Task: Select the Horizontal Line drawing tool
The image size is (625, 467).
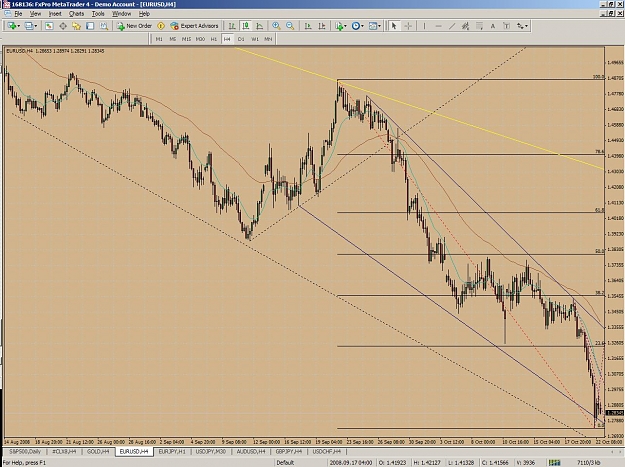Action: pos(438,26)
